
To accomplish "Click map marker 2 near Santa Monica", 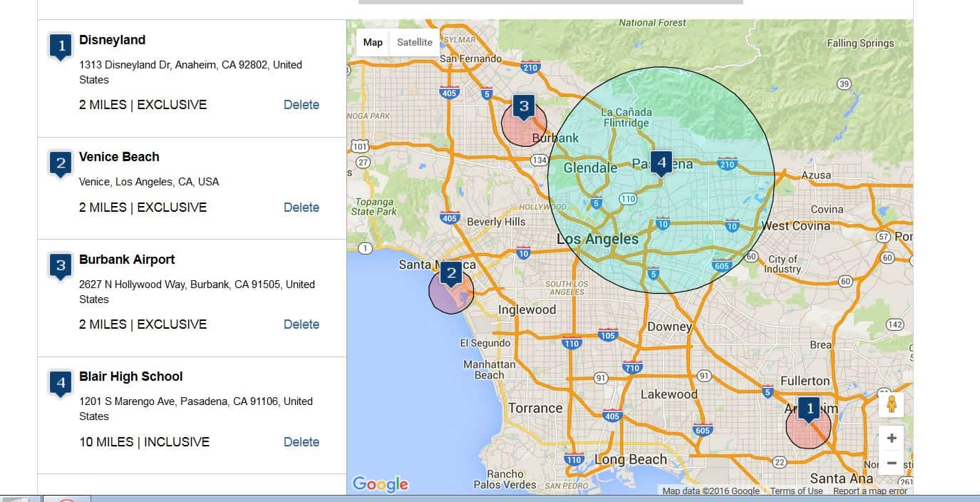I will click(x=450, y=274).
